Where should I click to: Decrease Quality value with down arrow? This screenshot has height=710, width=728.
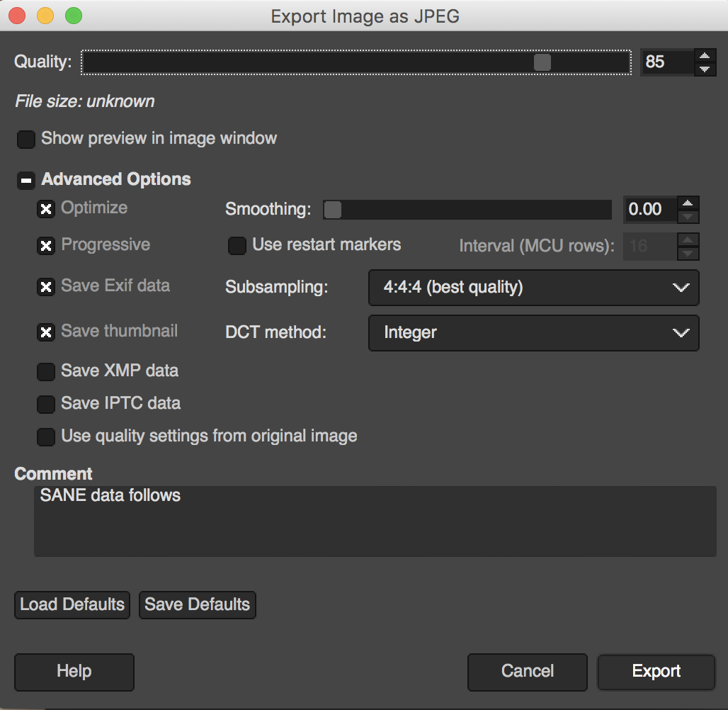click(x=704, y=69)
